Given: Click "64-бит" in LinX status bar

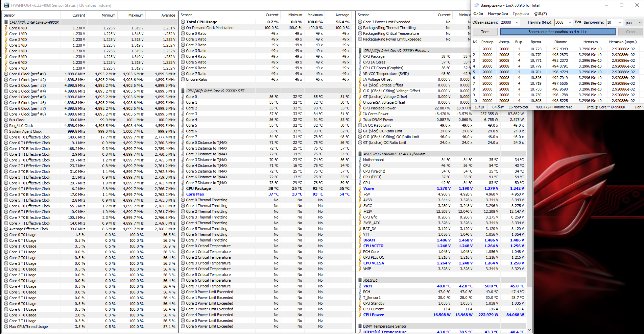Looking at the screenshot, I should [x=498, y=107].
